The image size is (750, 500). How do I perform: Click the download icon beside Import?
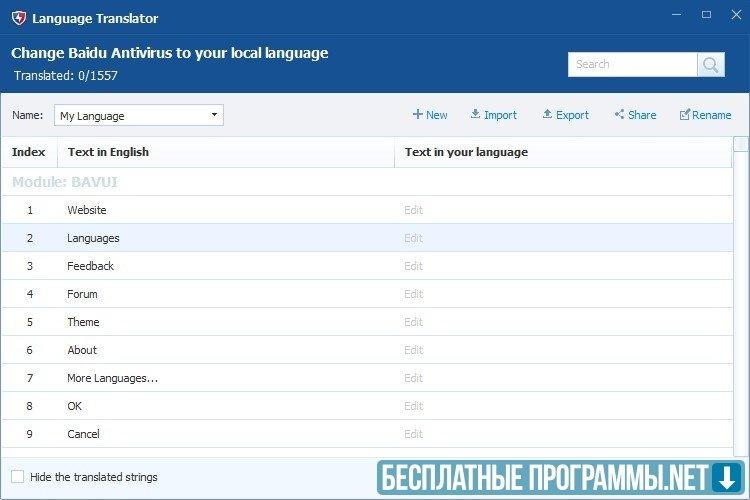click(475, 114)
